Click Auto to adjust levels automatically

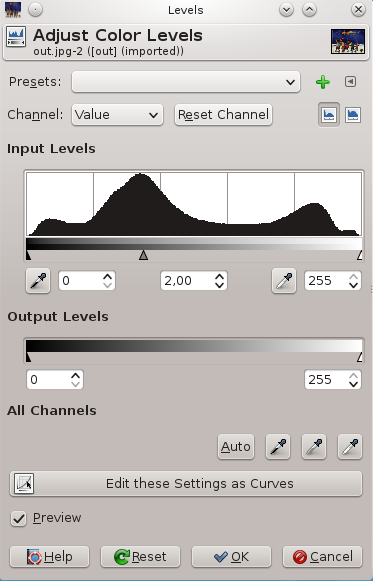(x=236, y=446)
